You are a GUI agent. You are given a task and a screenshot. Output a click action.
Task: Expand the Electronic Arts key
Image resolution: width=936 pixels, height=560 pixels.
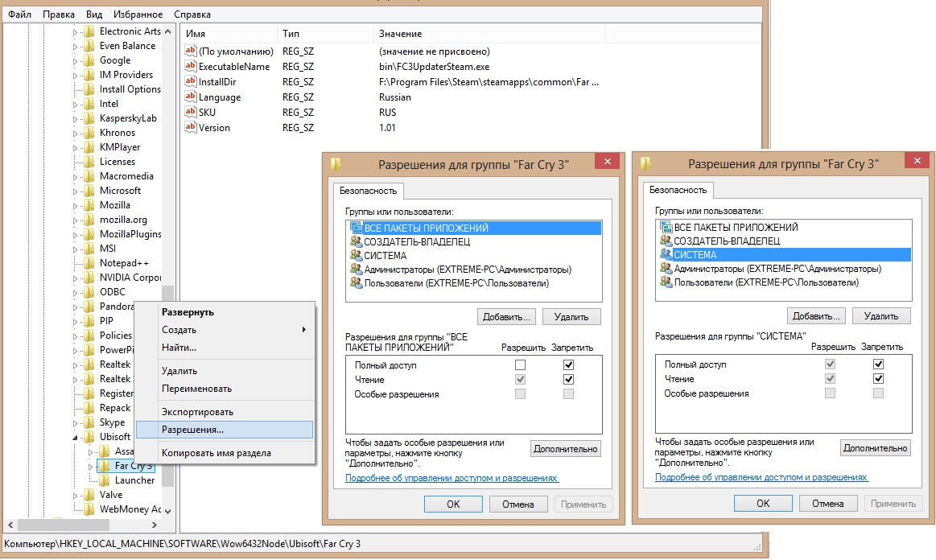click(x=76, y=31)
